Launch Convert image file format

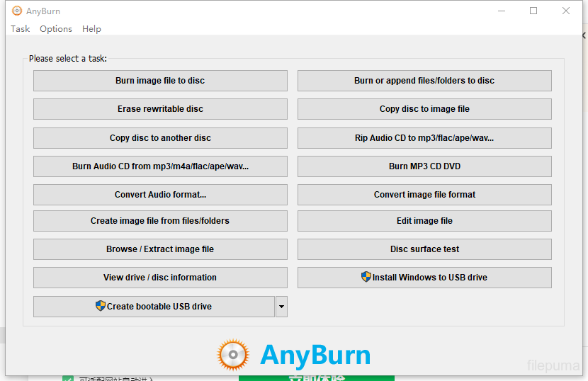pyautogui.click(x=424, y=195)
